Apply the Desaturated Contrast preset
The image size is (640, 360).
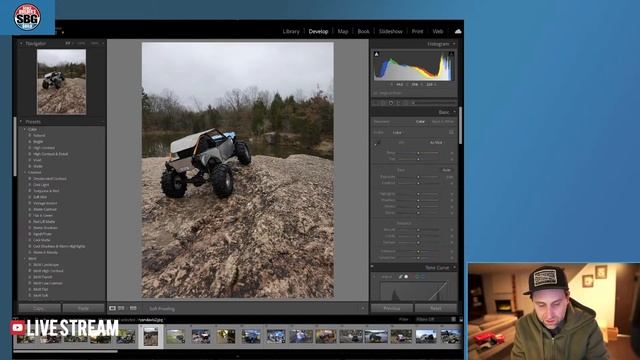50,179
